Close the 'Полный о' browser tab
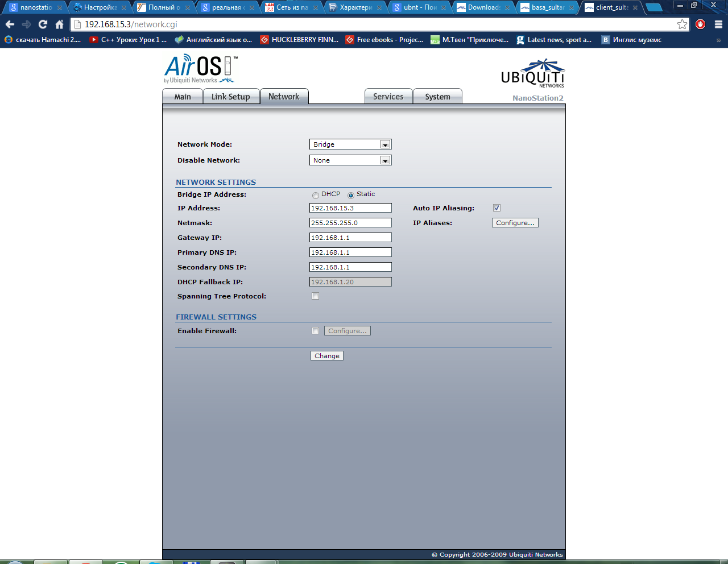728x564 pixels. tap(188, 8)
